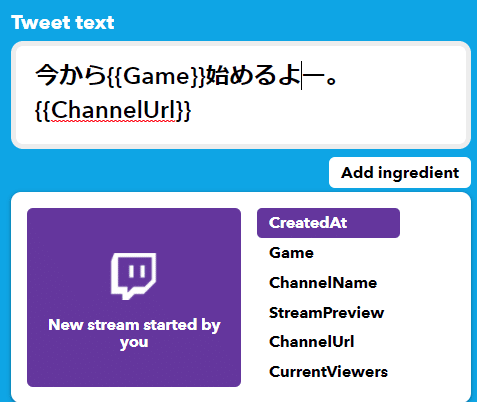Viewport: 477px width, 402px height.
Task: Pick the ChannelName ingredient
Action: point(323,283)
